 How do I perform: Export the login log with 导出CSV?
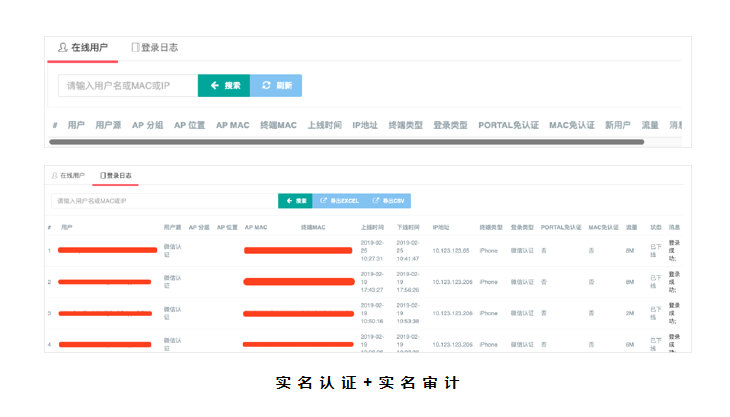click(389, 201)
